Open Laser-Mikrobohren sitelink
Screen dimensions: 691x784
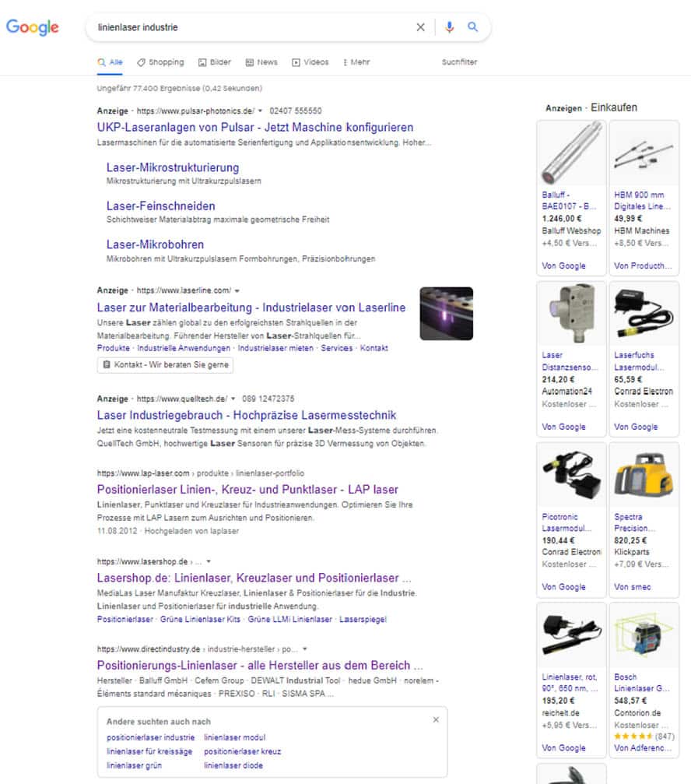pyautogui.click(x=155, y=244)
